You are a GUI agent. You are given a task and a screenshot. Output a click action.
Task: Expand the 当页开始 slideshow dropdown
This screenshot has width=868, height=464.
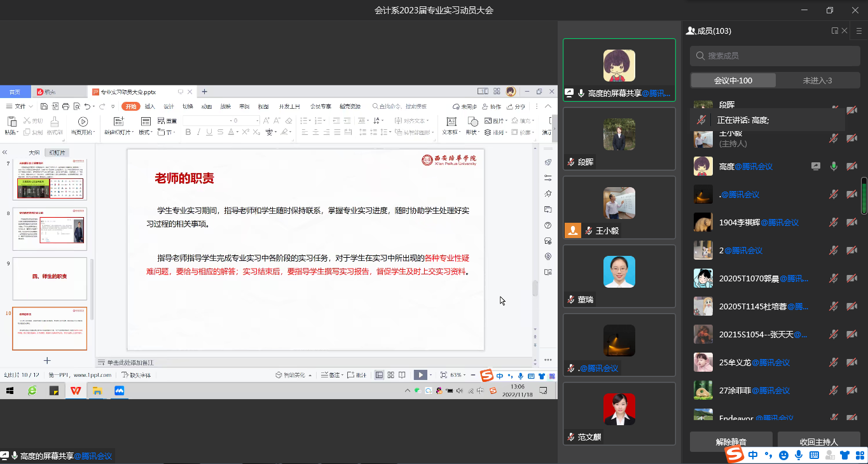click(x=94, y=132)
